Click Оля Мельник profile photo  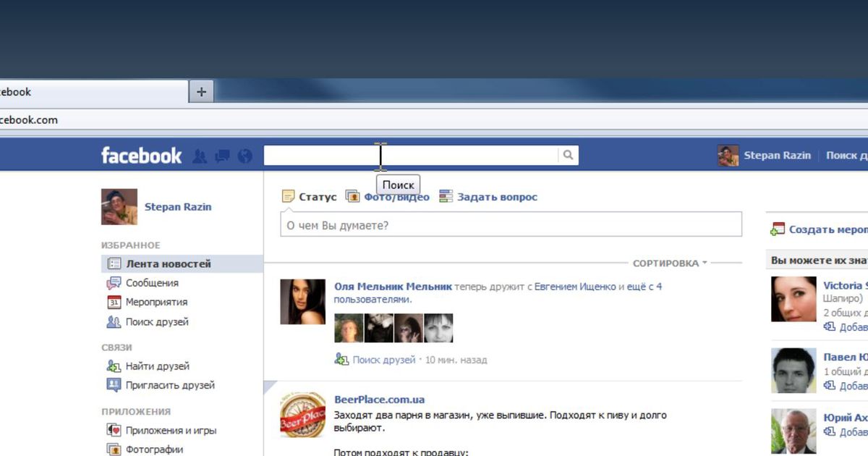[x=302, y=301]
